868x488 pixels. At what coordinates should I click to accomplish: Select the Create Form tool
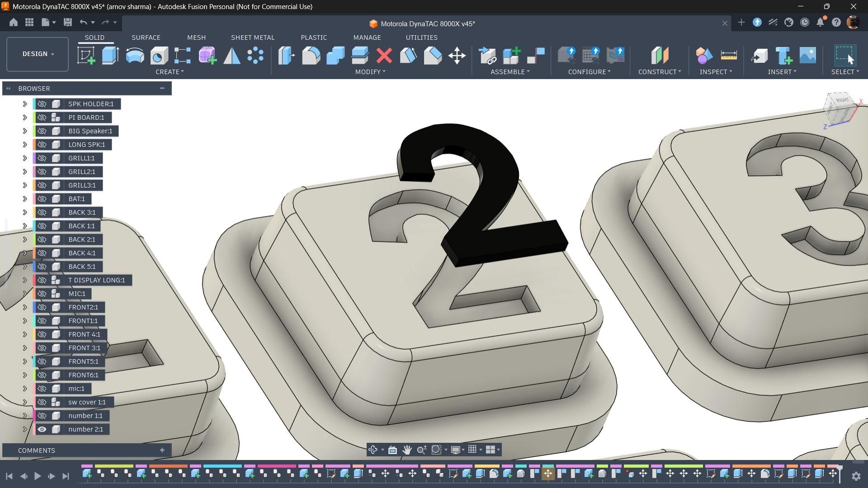click(x=208, y=56)
